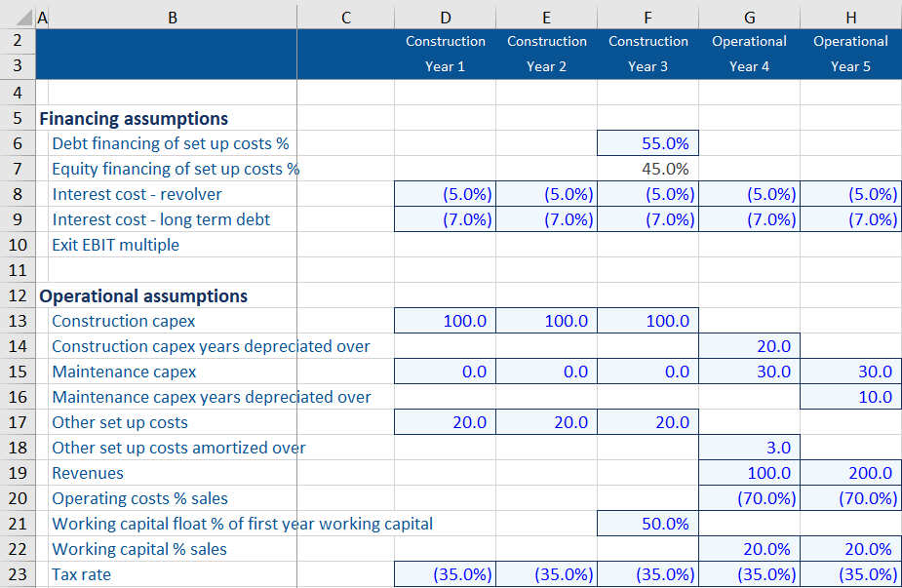Select the 'Financing assumptions' heading cell

pos(133,118)
